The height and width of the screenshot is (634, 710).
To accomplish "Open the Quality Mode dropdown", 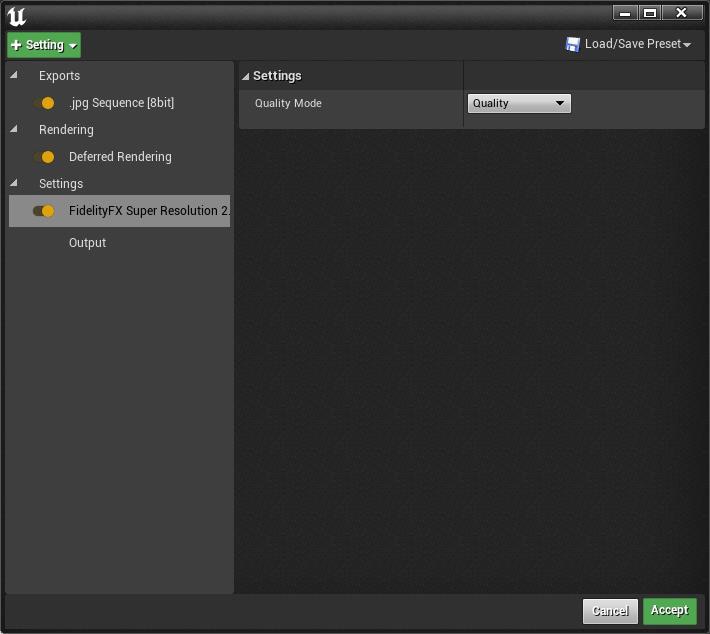I will click(519, 103).
